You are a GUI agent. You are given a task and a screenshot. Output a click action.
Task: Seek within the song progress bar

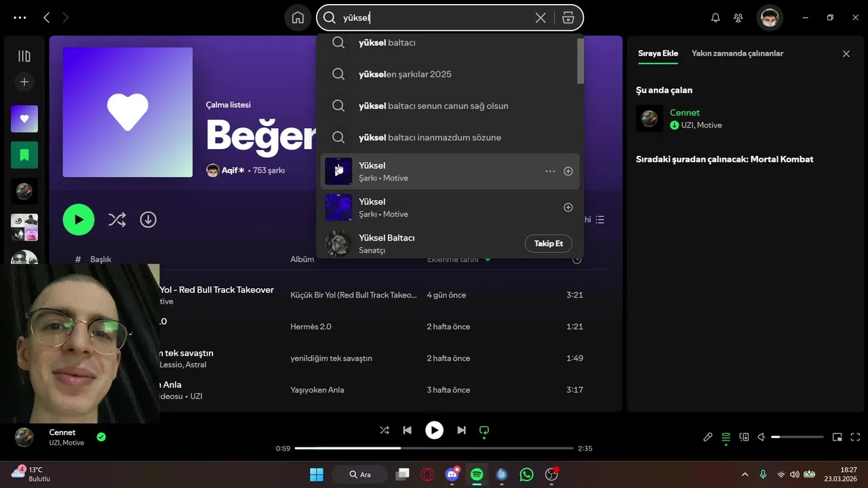tap(434, 448)
